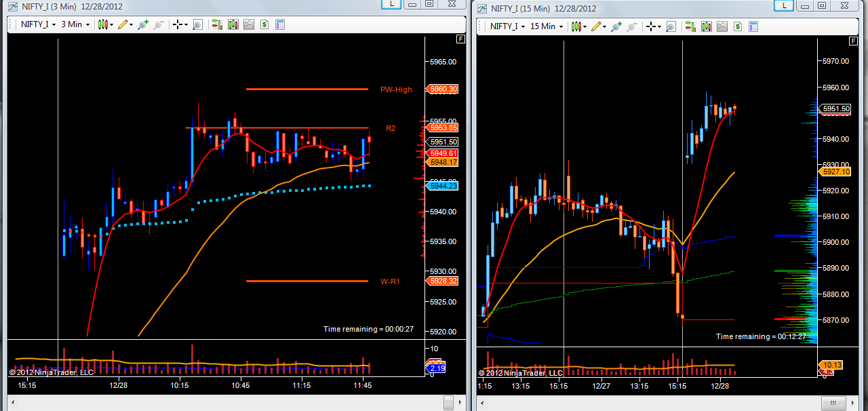This screenshot has height=411, width=868.
Task: Expand chart style arrow in 15 Min chart
Action: [x=585, y=26]
